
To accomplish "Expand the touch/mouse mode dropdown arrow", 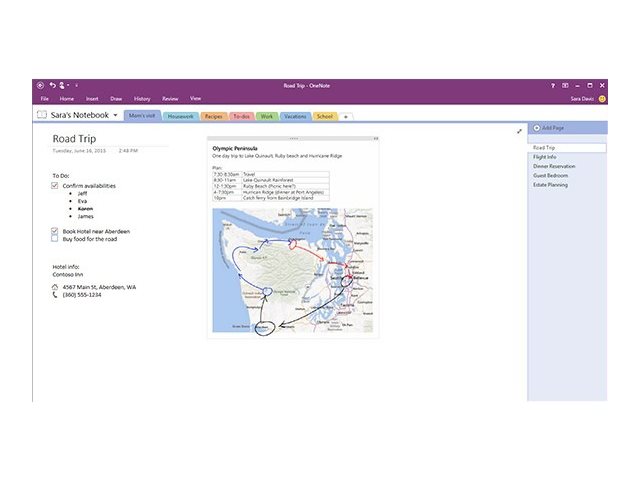I will 68,86.
